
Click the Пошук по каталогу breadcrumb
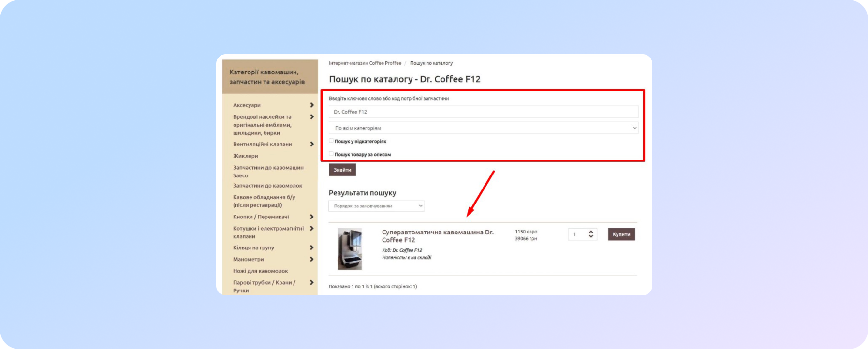(x=431, y=63)
